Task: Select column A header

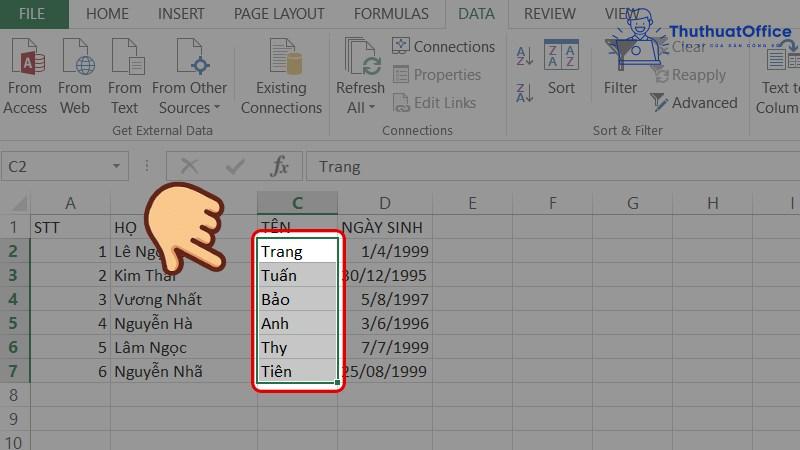Action: (70, 203)
